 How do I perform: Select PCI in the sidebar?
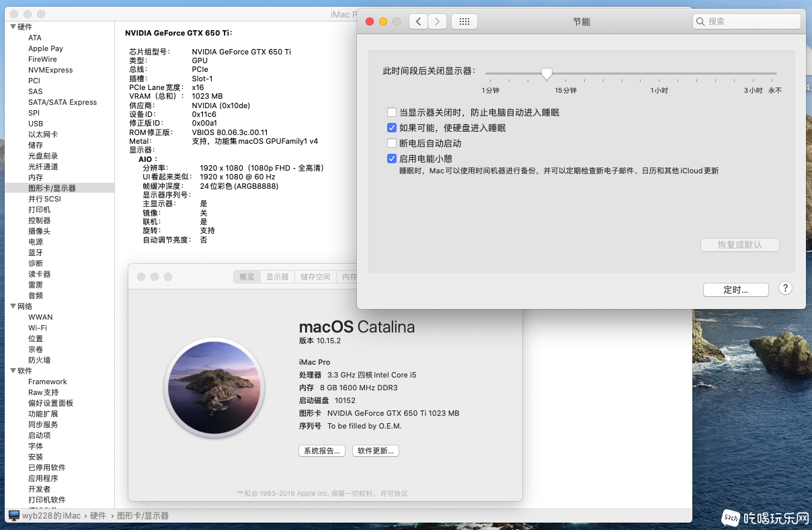point(34,81)
